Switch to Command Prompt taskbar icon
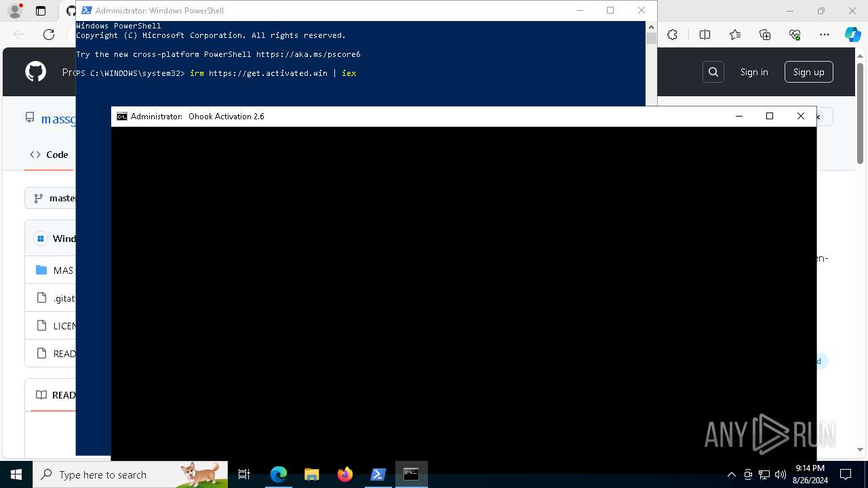This screenshot has width=868, height=488. pos(412,474)
